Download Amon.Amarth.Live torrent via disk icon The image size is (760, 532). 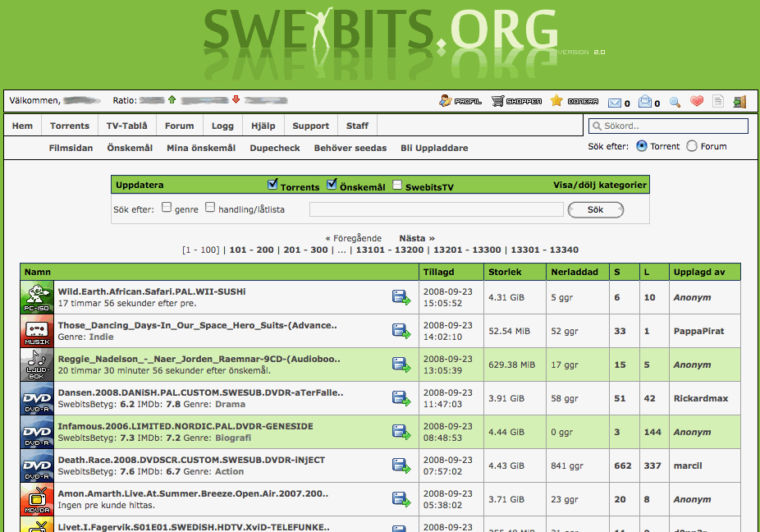click(x=401, y=499)
